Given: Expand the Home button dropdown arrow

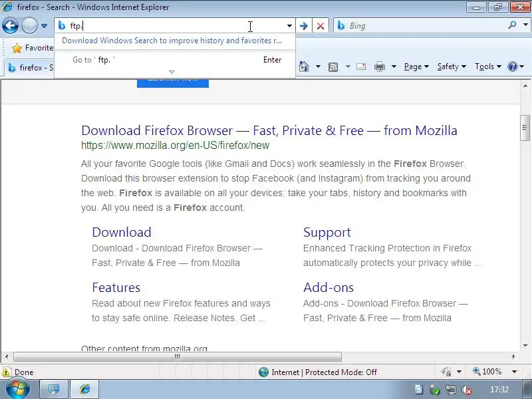Looking at the screenshot, I should 318,66.
